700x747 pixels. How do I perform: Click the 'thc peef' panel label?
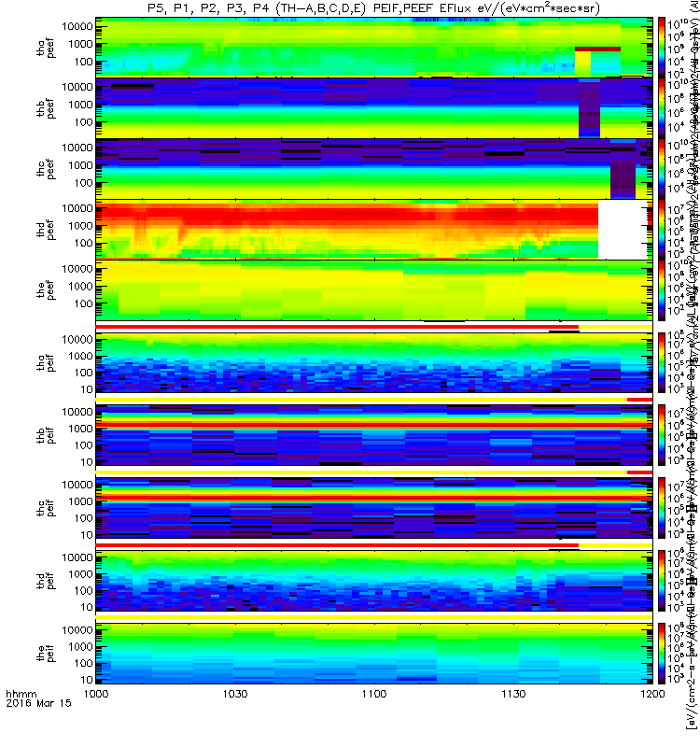[46, 169]
